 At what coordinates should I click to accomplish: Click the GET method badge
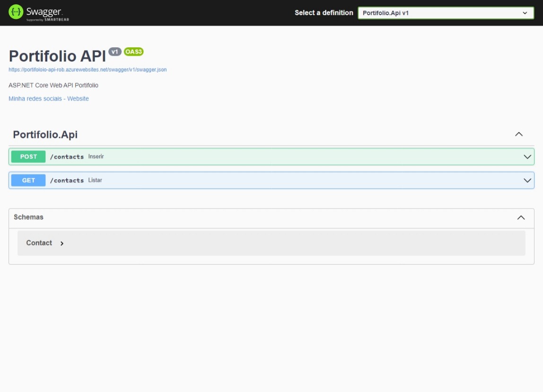28,180
